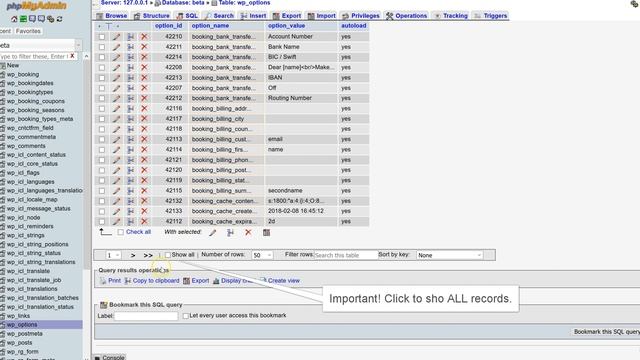Copy selected rows icon below table
Screen dimensions: 640x360
pos(230,233)
